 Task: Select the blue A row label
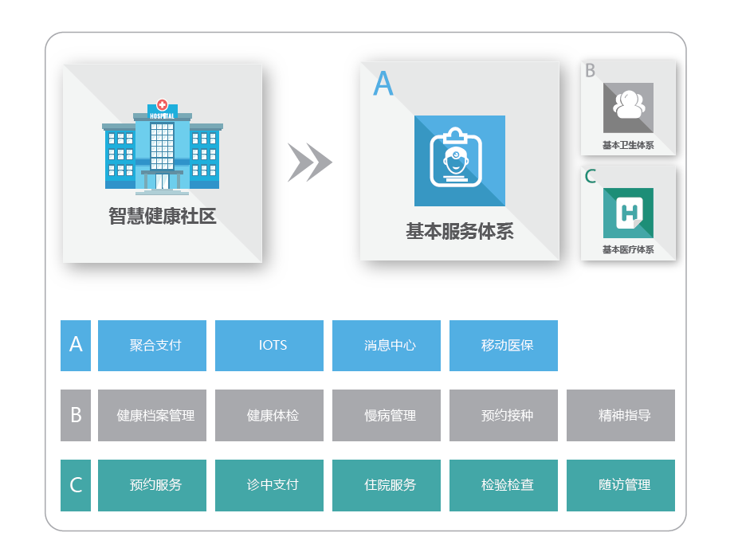tap(76, 346)
